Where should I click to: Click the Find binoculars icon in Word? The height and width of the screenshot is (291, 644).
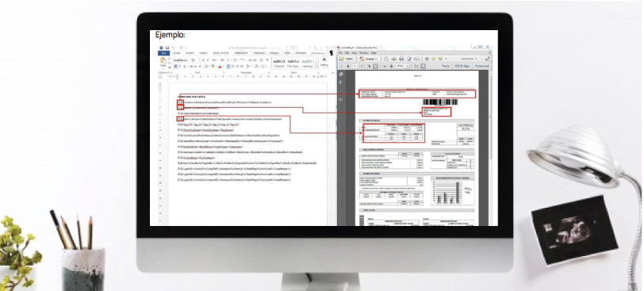point(324,59)
